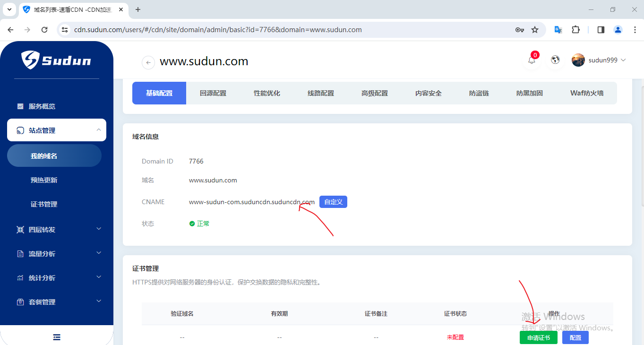Switch to the Waf防火墙 tab

click(x=587, y=93)
